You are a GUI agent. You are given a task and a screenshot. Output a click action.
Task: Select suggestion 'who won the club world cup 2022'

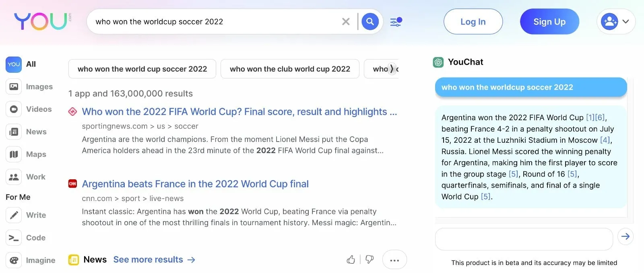click(x=290, y=69)
